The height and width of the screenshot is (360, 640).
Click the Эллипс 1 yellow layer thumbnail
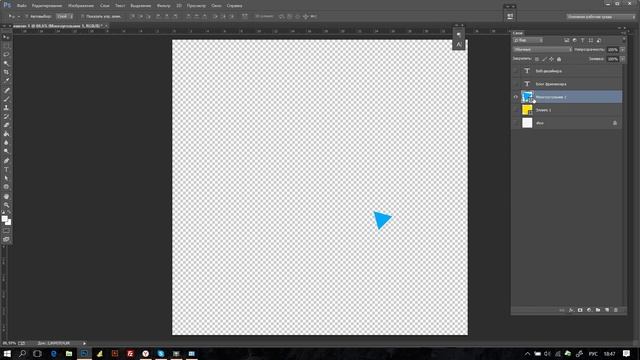tap(527, 110)
